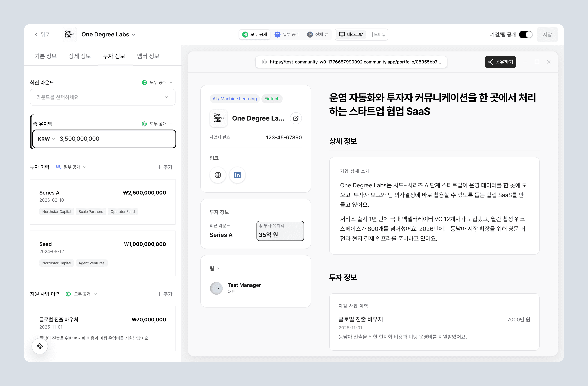Maximize the preview window
The height and width of the screenshot is (386, 588).
click(x=537, y=62)
